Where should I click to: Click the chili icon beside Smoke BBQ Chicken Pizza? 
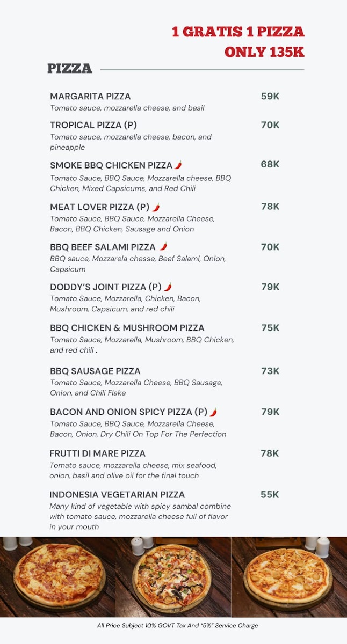tap(178, 165)
